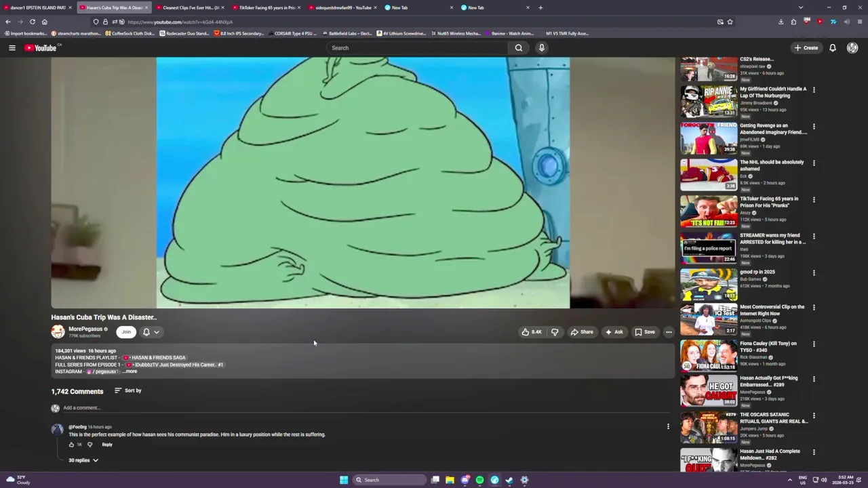Open the steamcharts marathon bookmark
Screen dimensions: 868x488
(75, 33)
